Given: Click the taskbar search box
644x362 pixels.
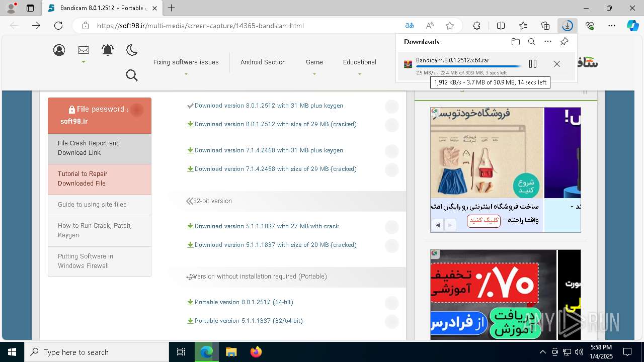Looking at the screenshot, I should coord(97,352).
